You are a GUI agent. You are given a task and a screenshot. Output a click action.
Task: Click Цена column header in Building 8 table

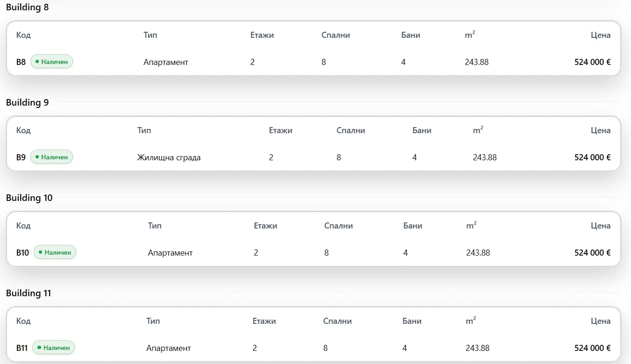click(x=601, y=35)
